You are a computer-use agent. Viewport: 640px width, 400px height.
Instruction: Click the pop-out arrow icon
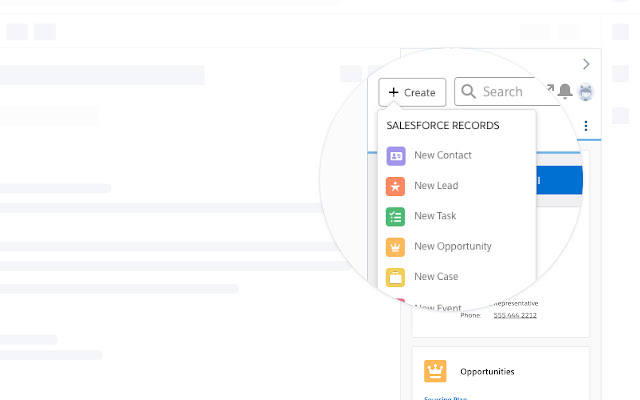tap(549, 89)
